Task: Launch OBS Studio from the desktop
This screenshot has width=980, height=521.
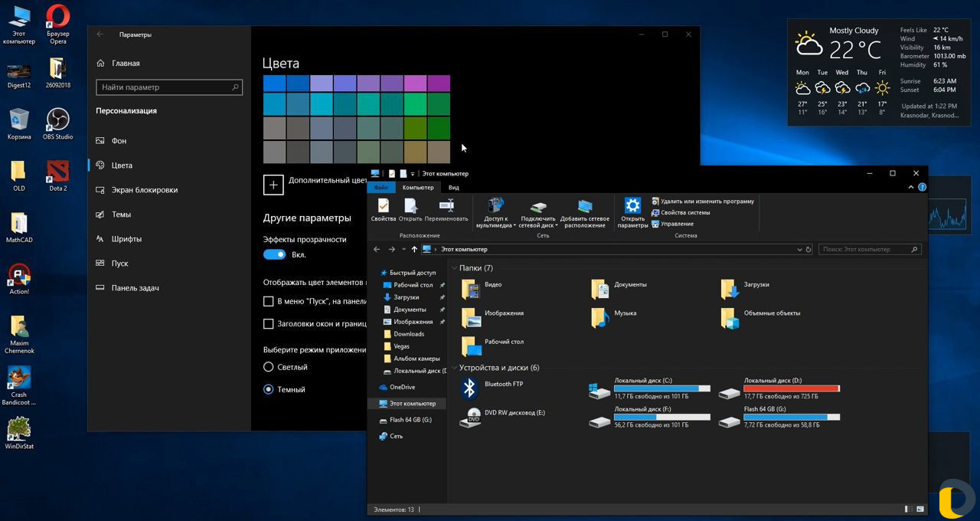Action: [57, 119]
